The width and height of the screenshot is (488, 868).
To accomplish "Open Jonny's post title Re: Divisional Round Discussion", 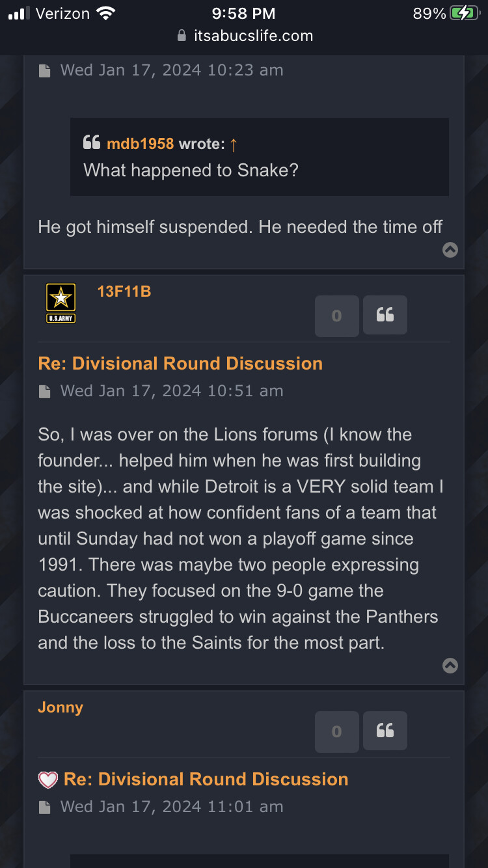I will [206, 779].
